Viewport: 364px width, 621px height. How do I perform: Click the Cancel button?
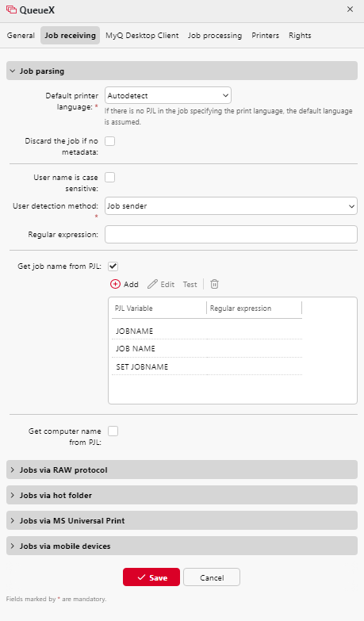click(x=212, y=577)
